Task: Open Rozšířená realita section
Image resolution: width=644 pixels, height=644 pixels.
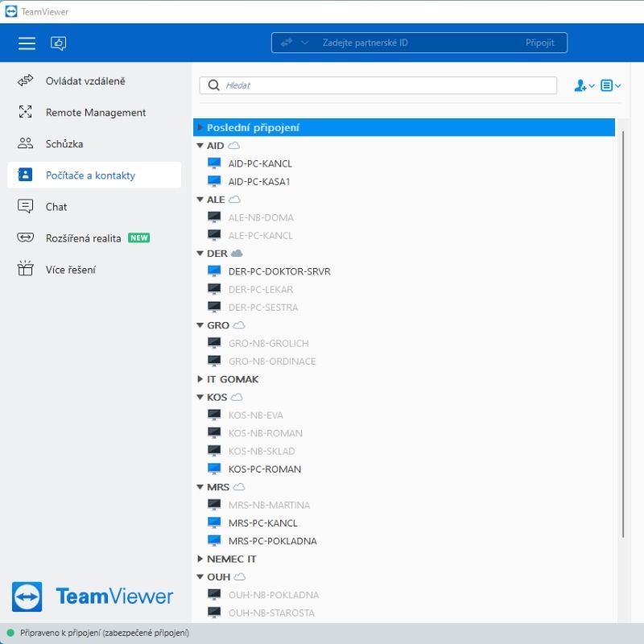Action: click(94, 237)
